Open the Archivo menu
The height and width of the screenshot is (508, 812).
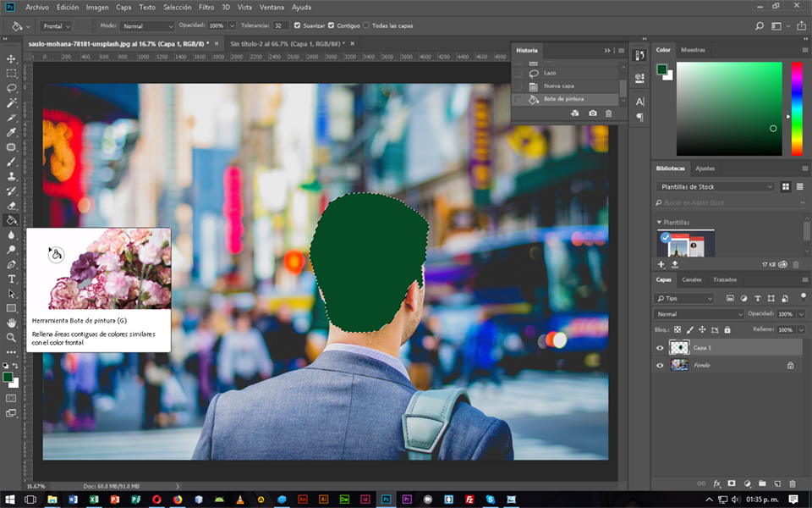click(37, 8)
